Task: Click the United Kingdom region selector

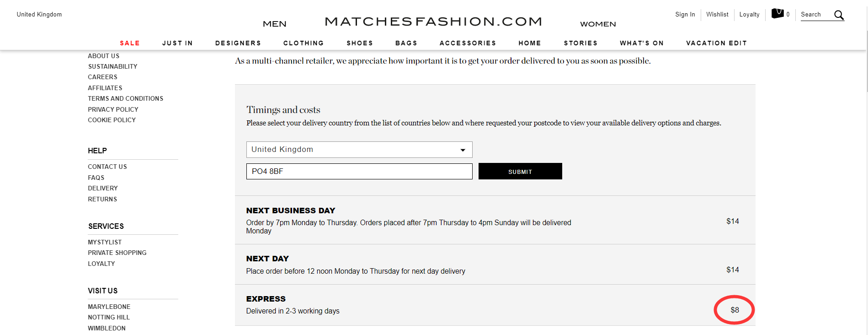Action: [x=39, y=15]
